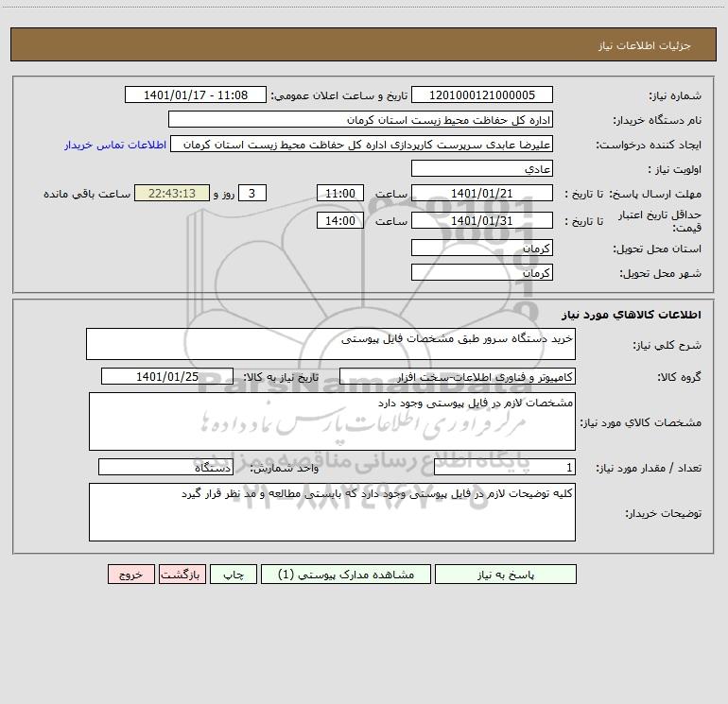Click the label شهر محل تحویل

660,274
